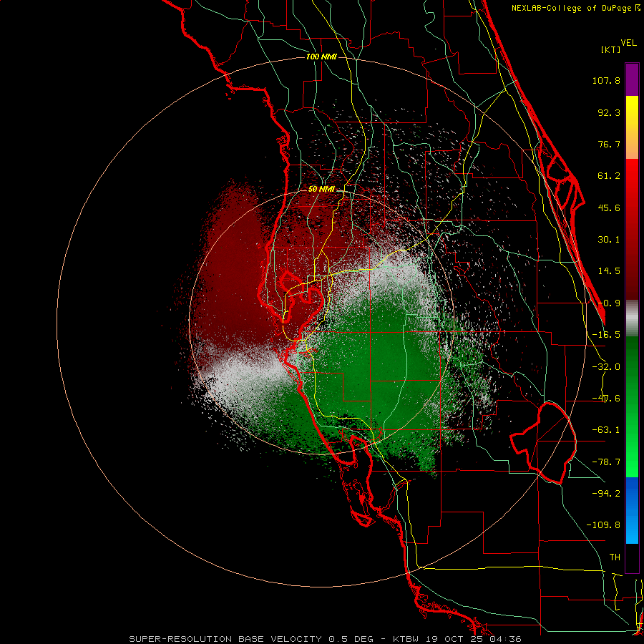Select the 61.2 legend value
Image resolution: width=644 pixels, height=644 pixels.
(609, 176)
